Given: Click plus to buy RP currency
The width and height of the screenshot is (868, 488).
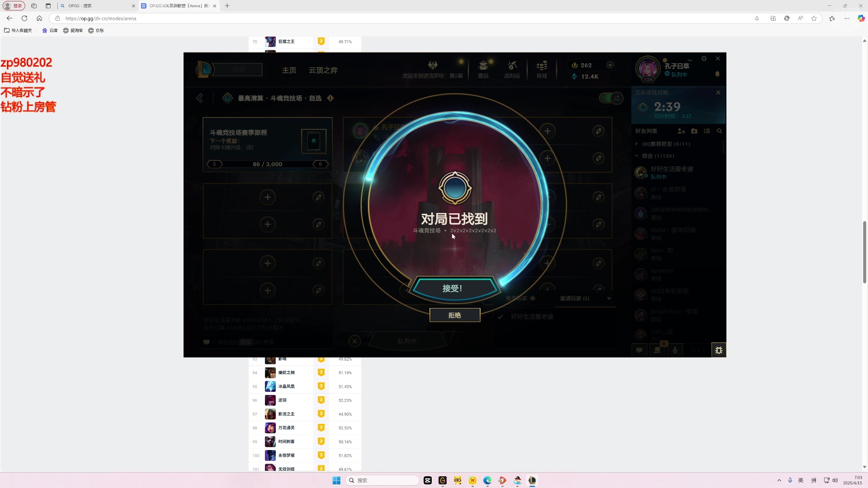Looking at the screenshot, I should pos(610,65).
